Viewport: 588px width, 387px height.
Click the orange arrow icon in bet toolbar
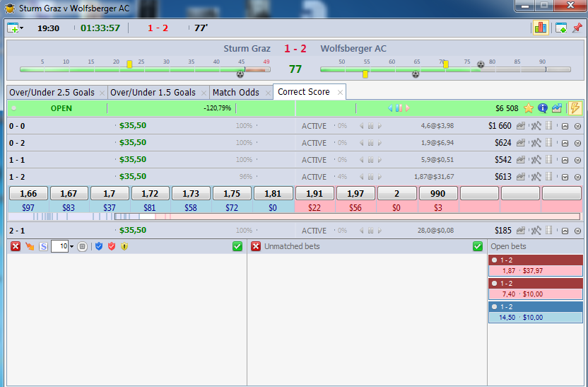[30, 246]
